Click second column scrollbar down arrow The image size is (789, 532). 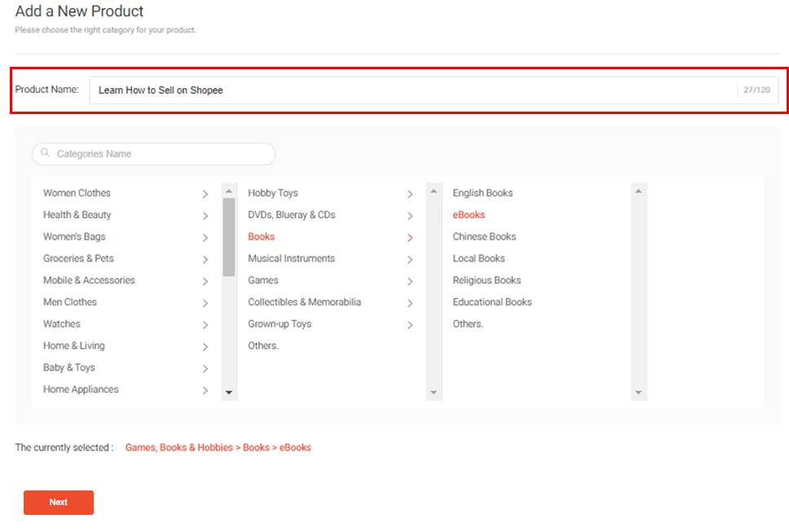pyautogui.click(x=434, y=392)
